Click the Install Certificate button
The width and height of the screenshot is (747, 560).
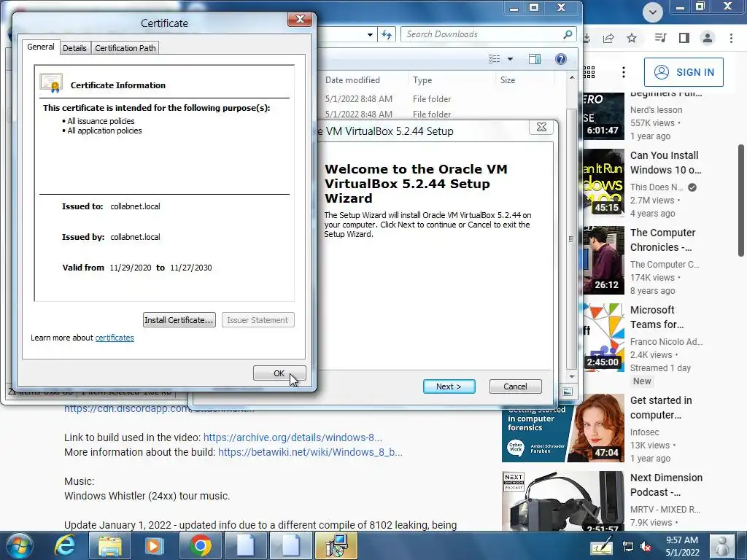click(179, 320)
